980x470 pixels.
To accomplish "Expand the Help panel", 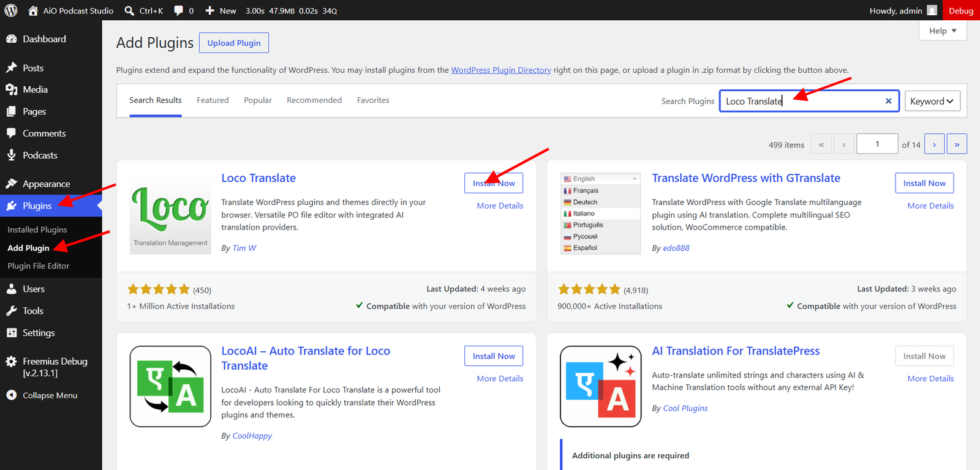I will tap(943, 31).
